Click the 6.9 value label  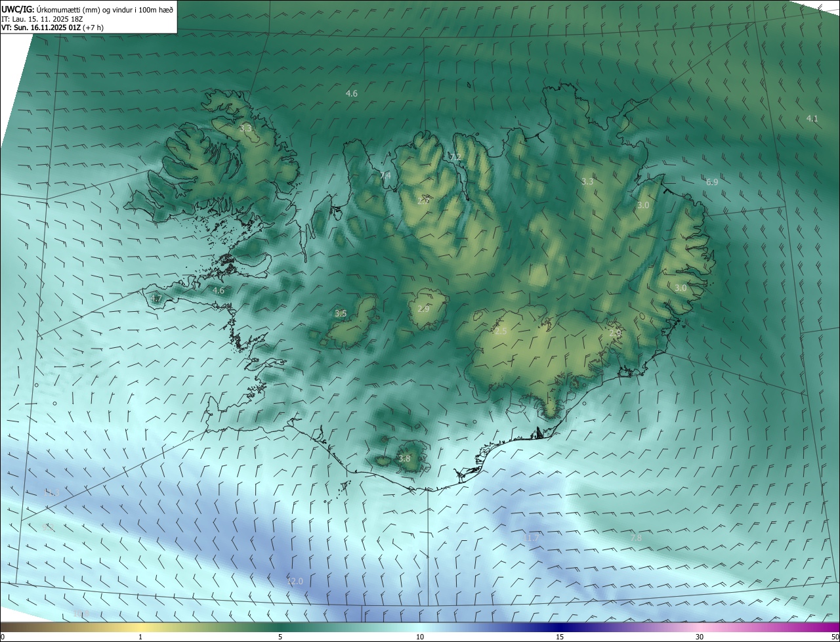point(712,182)
